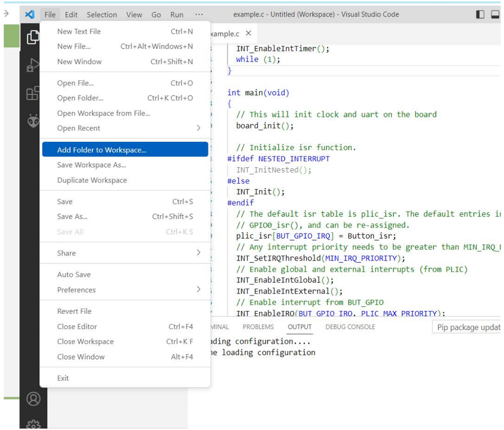Viewport: 504px width, 430px height.
Task: Open the Selection menu
Action: click(x=101, y=15)
